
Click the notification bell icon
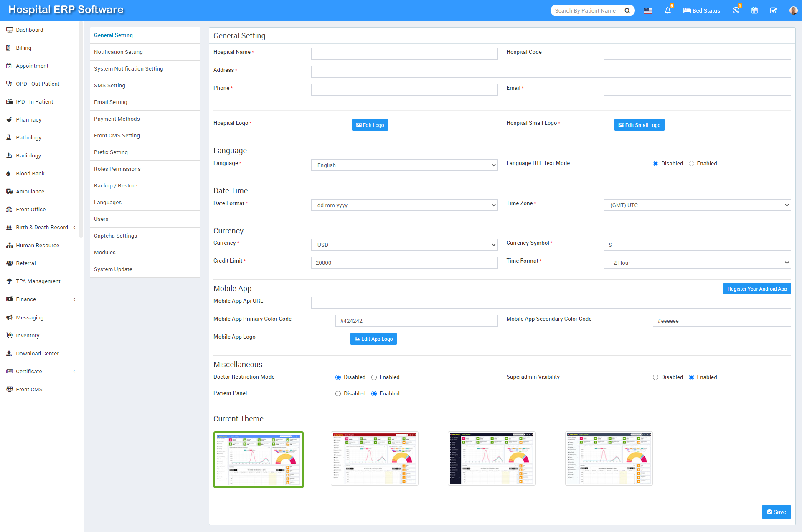pos(667,11)
